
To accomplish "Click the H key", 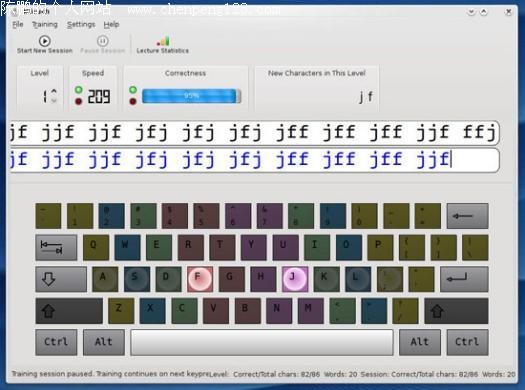I will point(263,279).
